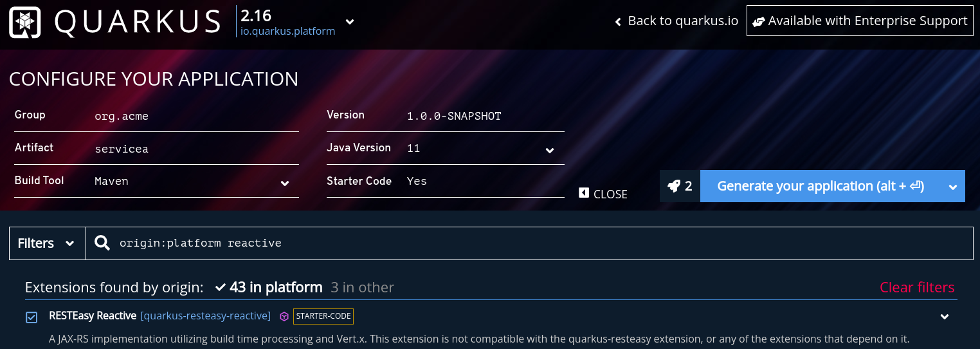This screenshot has width=980, height=349.
Task: Select the 3 in other origin filter
Action: pos(362,287)
